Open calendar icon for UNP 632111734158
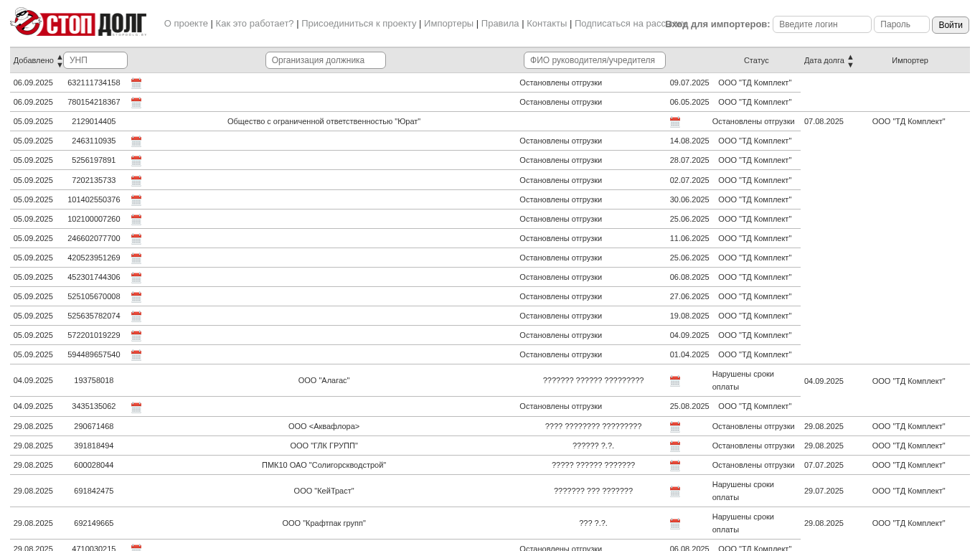Screen dimensions: 980x551 [136, 83]
